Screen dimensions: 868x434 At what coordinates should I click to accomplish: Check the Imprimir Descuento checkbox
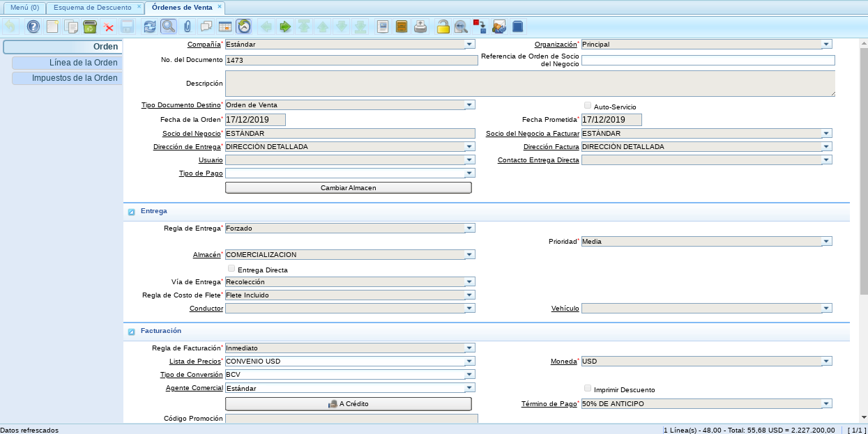coord(588,389)
